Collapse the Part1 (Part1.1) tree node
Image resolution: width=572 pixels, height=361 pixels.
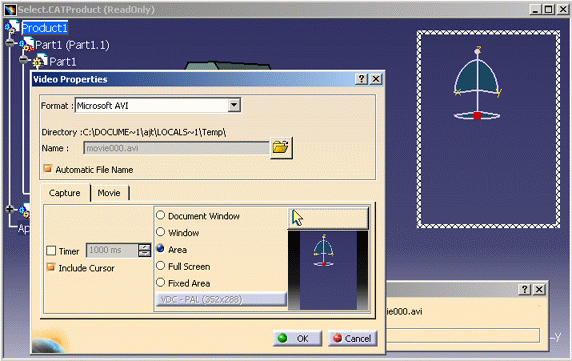(10, 43)
